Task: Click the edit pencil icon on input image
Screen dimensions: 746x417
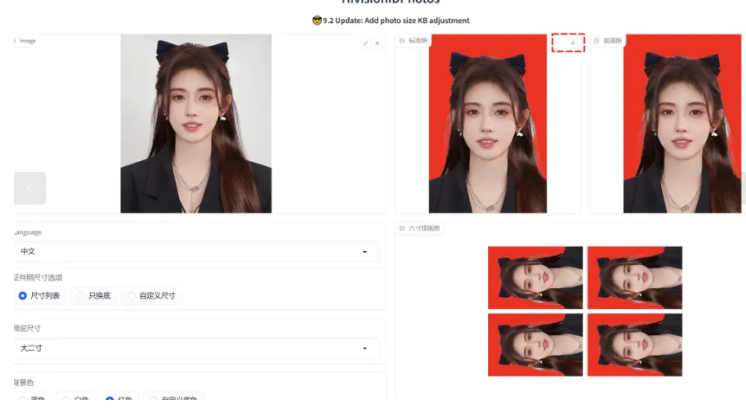Action: [x=365, y=44]
